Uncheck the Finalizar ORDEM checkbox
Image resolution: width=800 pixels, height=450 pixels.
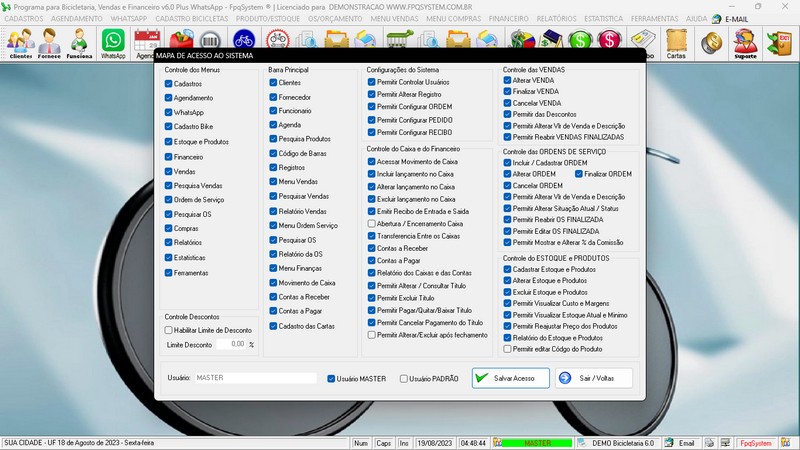(579, 174)
